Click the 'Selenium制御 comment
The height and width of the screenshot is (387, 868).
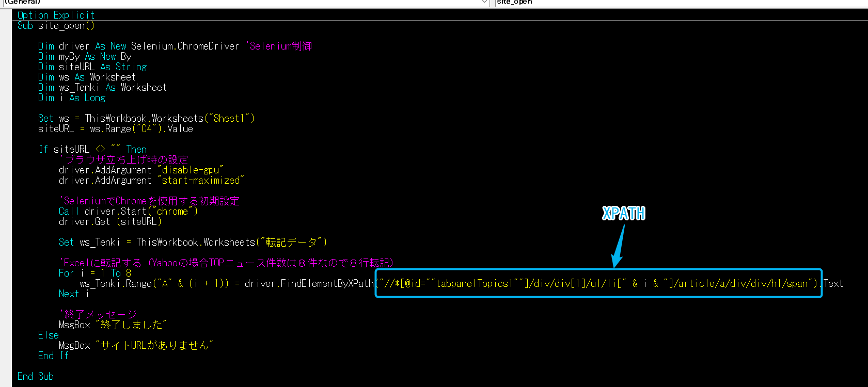279,46
